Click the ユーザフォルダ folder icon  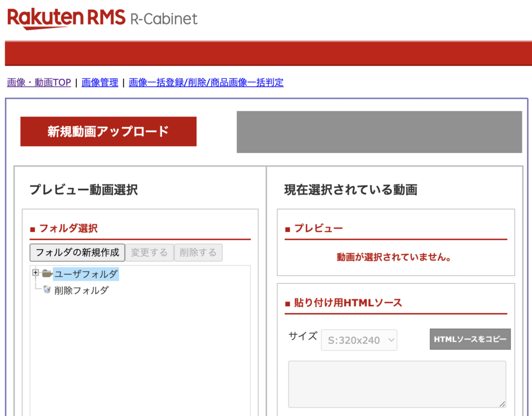coord(47,274)
